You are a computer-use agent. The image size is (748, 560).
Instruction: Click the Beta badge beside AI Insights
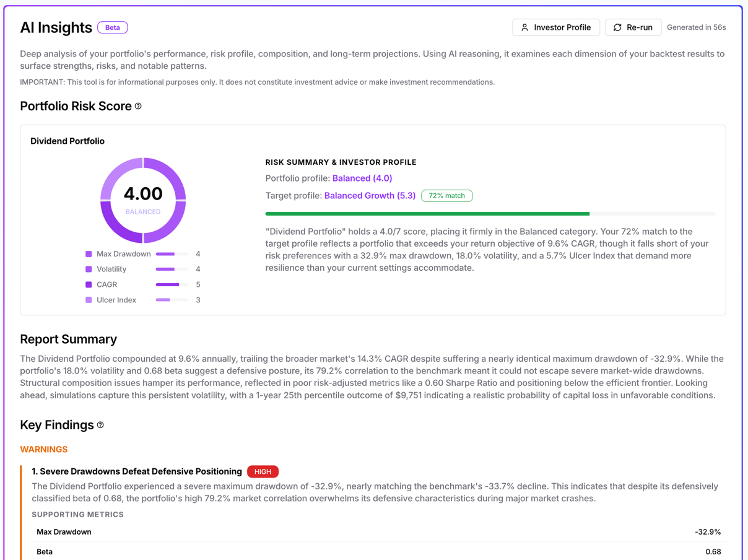[x=112, y=27]
